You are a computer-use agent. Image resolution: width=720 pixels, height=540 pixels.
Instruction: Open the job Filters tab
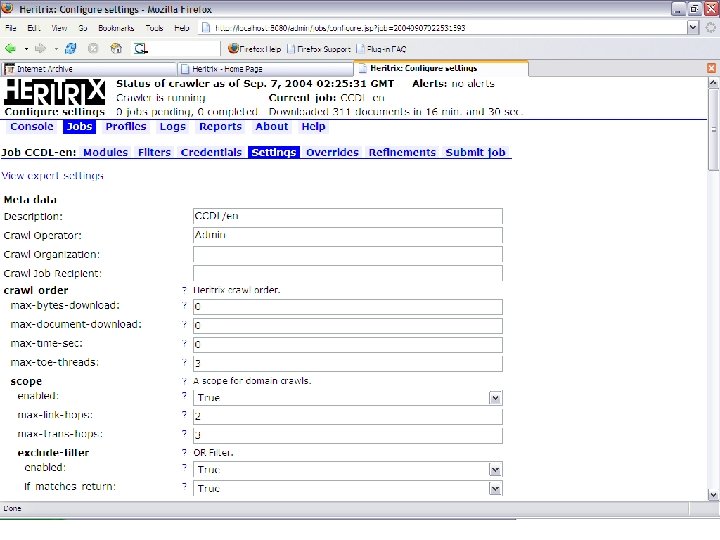point(154,152)
